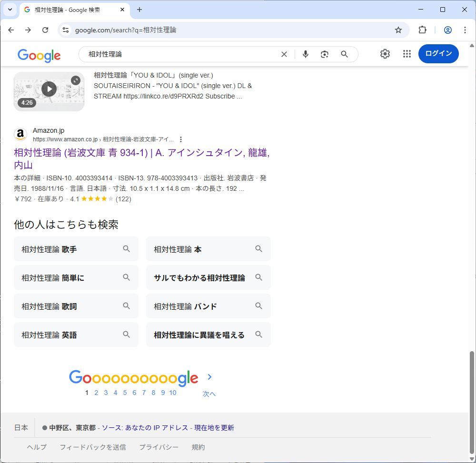The width and height of the screenshot is (476, 463).
Task: Search related query 相対性理論 バンド
Action: [208, 306]
